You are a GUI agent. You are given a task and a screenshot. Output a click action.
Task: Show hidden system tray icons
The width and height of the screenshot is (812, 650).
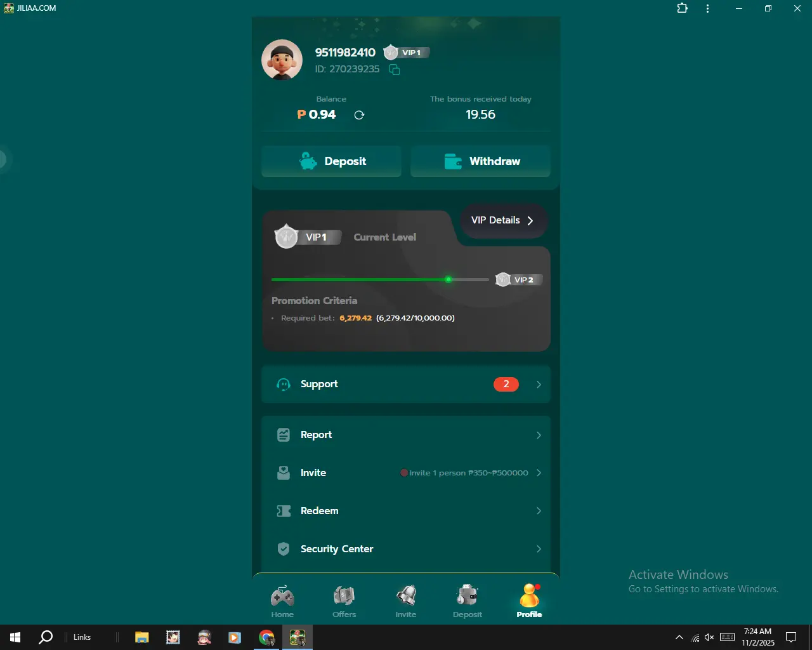[x=679, y=637]
